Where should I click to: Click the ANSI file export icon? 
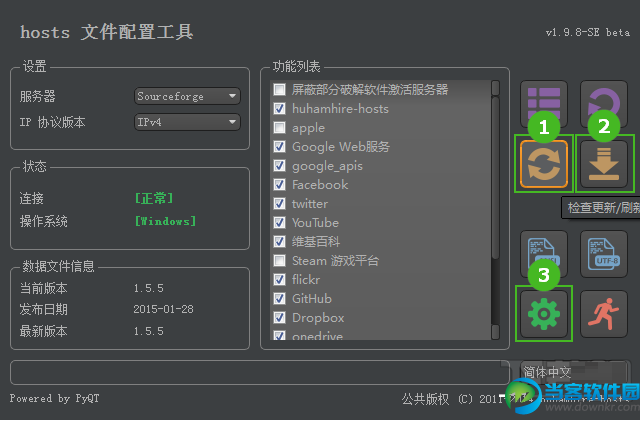tap(544, 254)
